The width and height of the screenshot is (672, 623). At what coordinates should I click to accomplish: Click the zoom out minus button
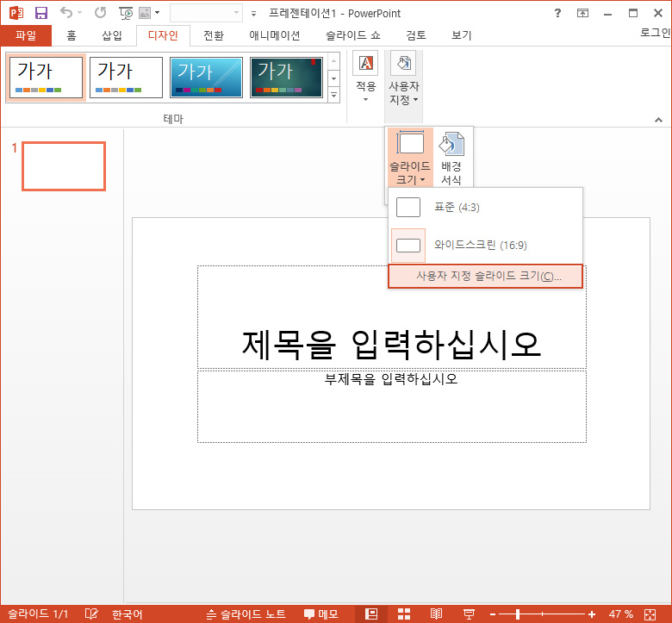[493, 614]
